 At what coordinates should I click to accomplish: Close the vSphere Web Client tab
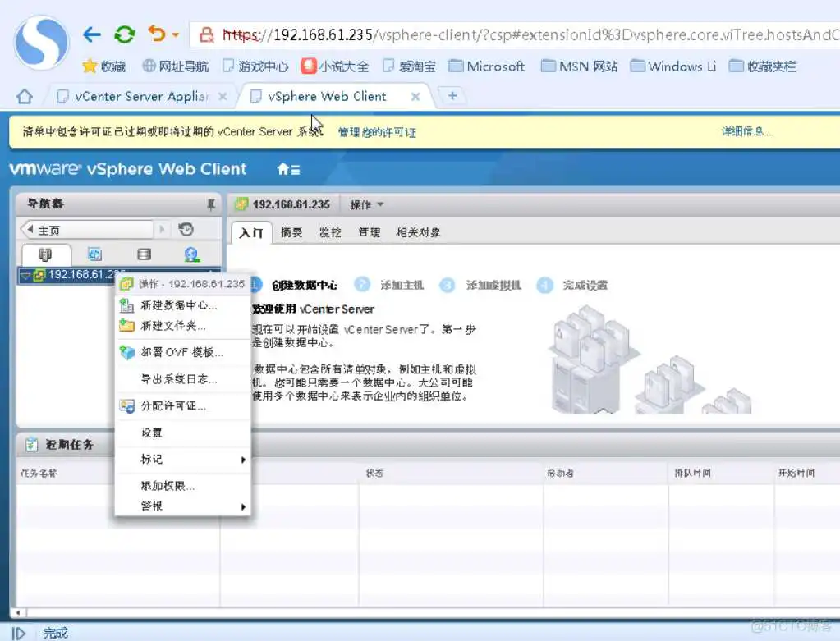pyautogui.click(x=415, y=96)
